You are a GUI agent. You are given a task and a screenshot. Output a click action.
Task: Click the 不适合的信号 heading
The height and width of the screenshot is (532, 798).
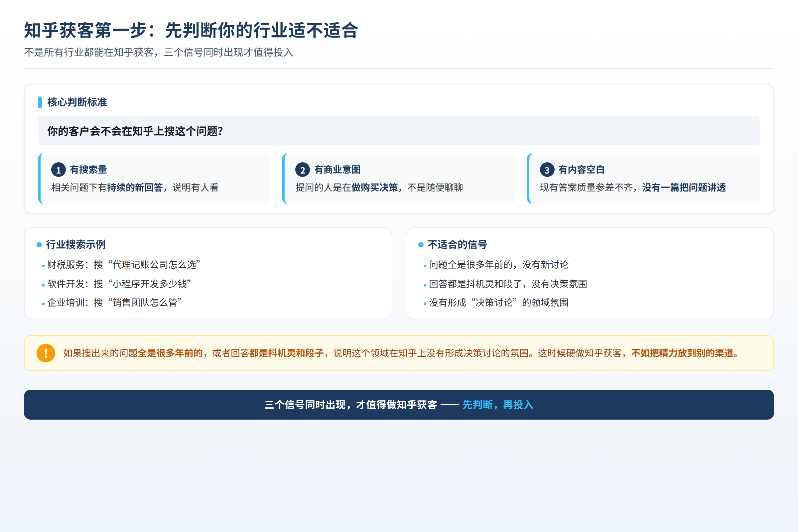point(458,244)
